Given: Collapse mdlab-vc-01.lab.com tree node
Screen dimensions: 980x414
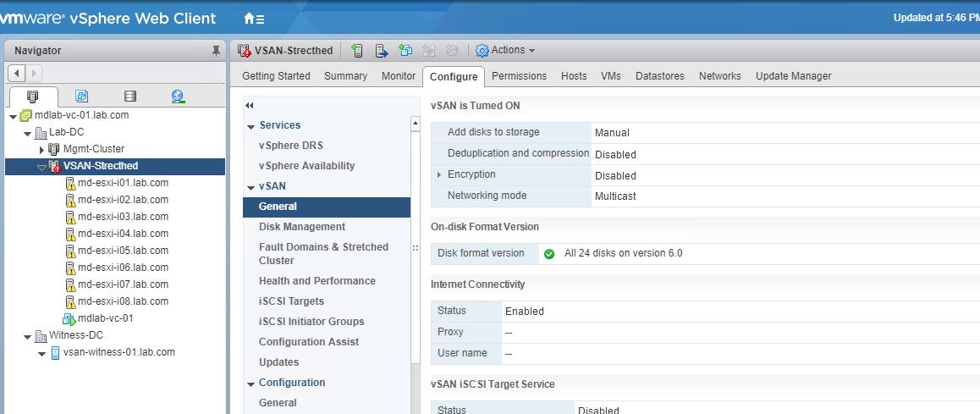Looking at the screenshot, I should pyautogui.click(x=14, y=116).
